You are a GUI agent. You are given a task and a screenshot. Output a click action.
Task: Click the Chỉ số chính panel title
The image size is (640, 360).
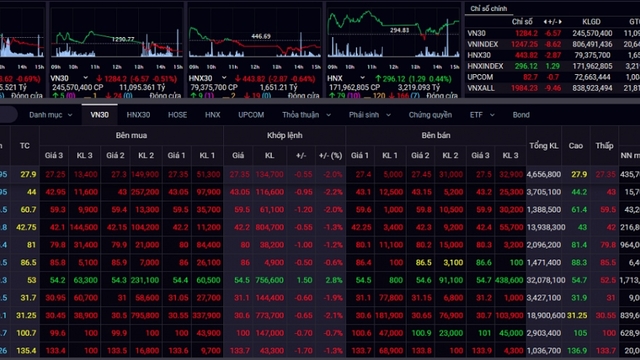pyautogui.click(x=488, y=9)
